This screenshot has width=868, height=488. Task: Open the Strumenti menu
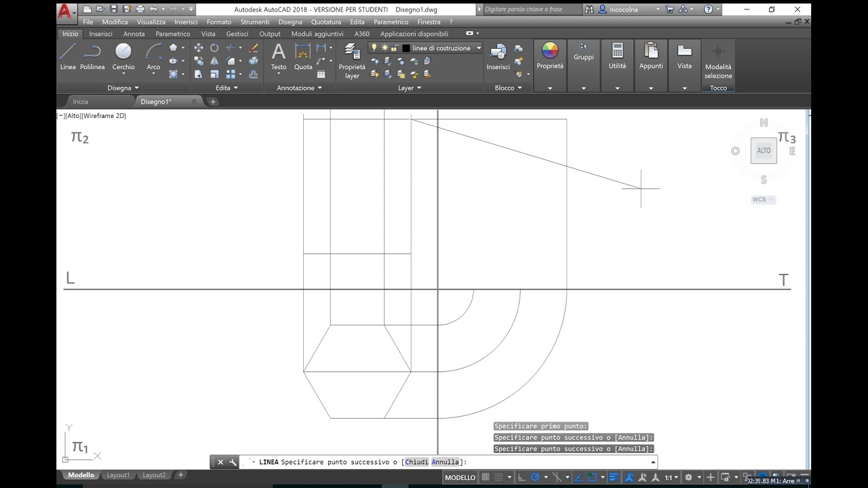tap(254, 22)
